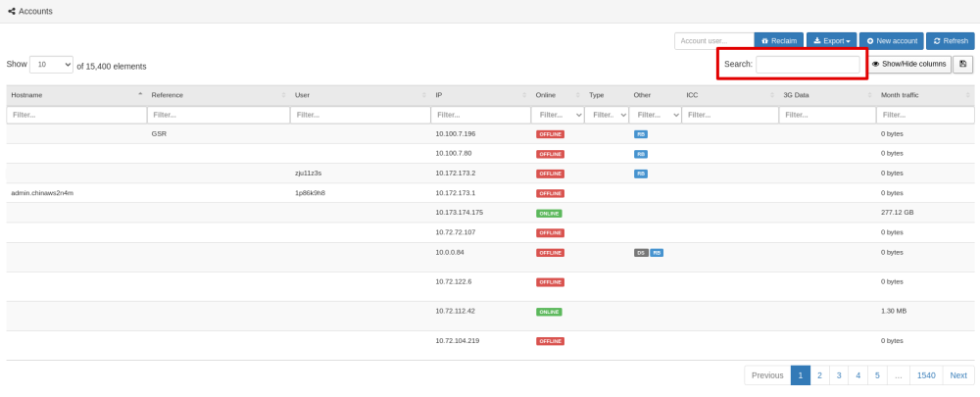Image resolution: width=980 pixels, height=397 pixels.
Task: Click OFFLINE badge for 10.72.122.6
Action: 550,282
